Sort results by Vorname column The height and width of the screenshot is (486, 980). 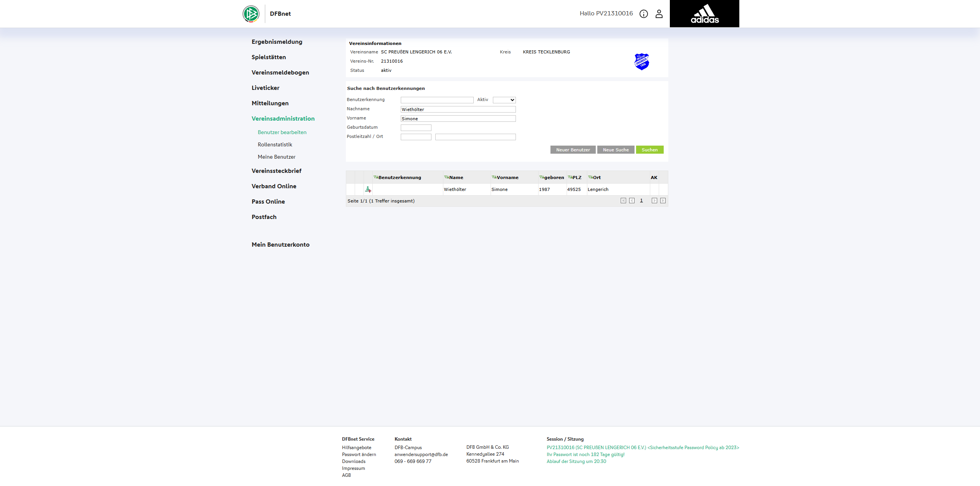pyautogui.click(x=507, y=177)
